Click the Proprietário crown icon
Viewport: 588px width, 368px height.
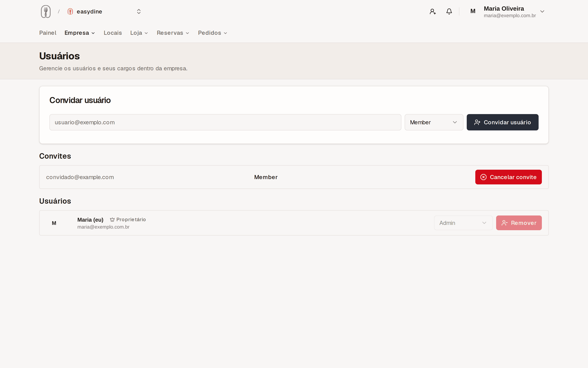112,220
